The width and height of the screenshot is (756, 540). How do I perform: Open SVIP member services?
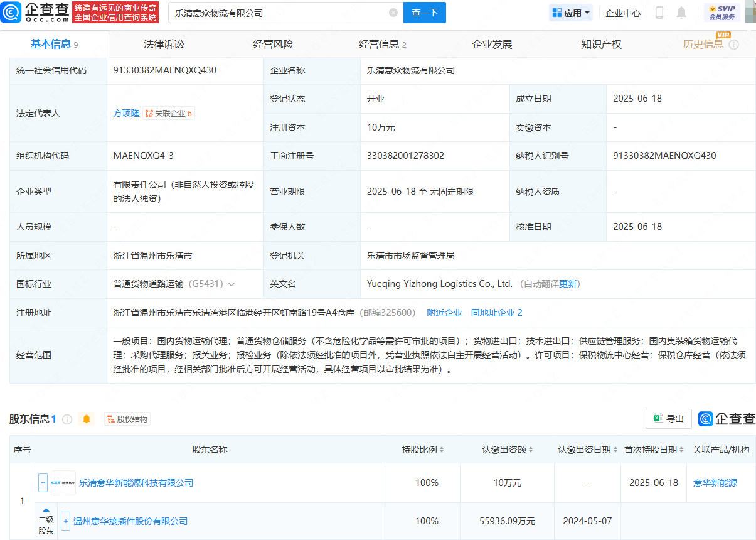pyautogui.click(x=721, y=13)
